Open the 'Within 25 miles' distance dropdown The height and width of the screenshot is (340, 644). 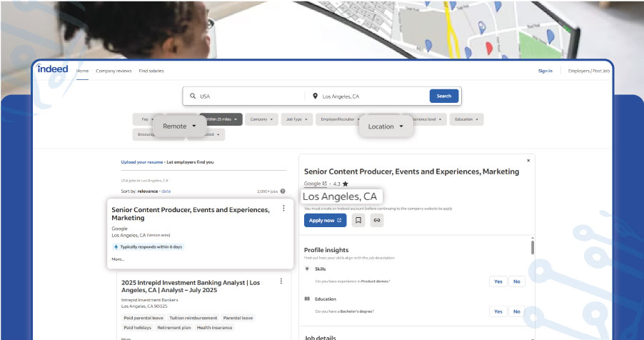(x=221, y=119)
